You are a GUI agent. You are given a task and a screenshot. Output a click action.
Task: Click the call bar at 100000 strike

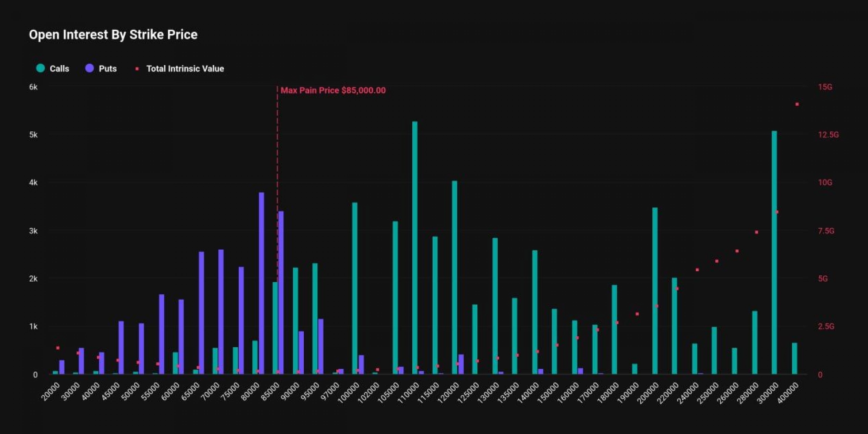tap(355, 288)
